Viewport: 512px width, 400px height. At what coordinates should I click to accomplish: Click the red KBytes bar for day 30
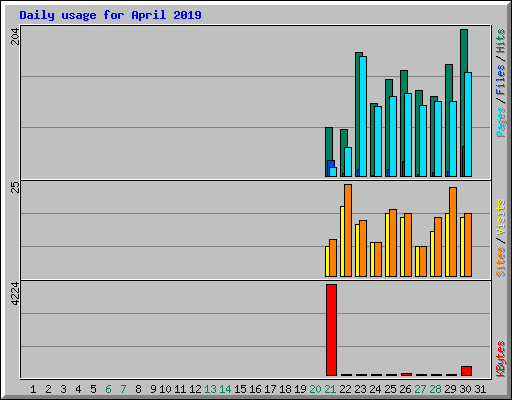(x=466, y=371)
